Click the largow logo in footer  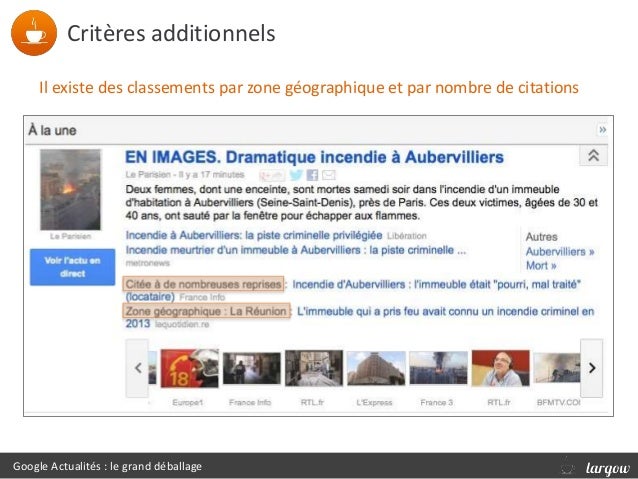point(608,468)
